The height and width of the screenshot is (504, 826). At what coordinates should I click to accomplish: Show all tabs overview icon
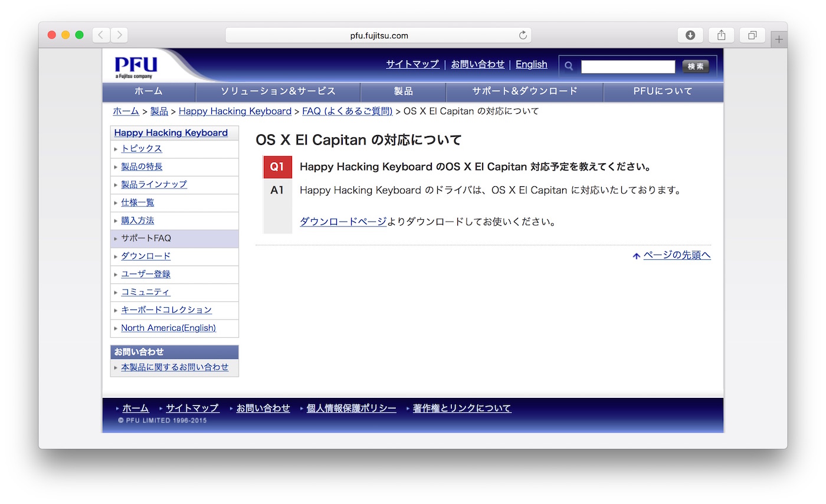click(752, 35)
